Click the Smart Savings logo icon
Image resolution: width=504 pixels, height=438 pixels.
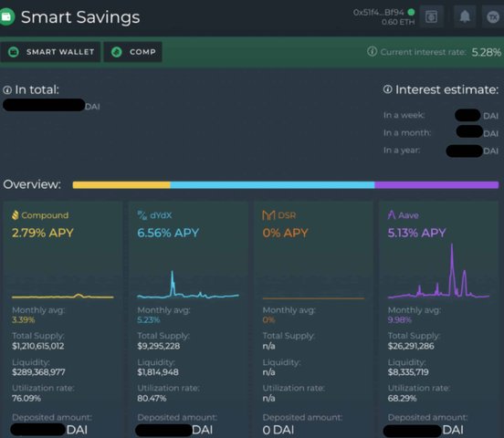pos(6,16)
